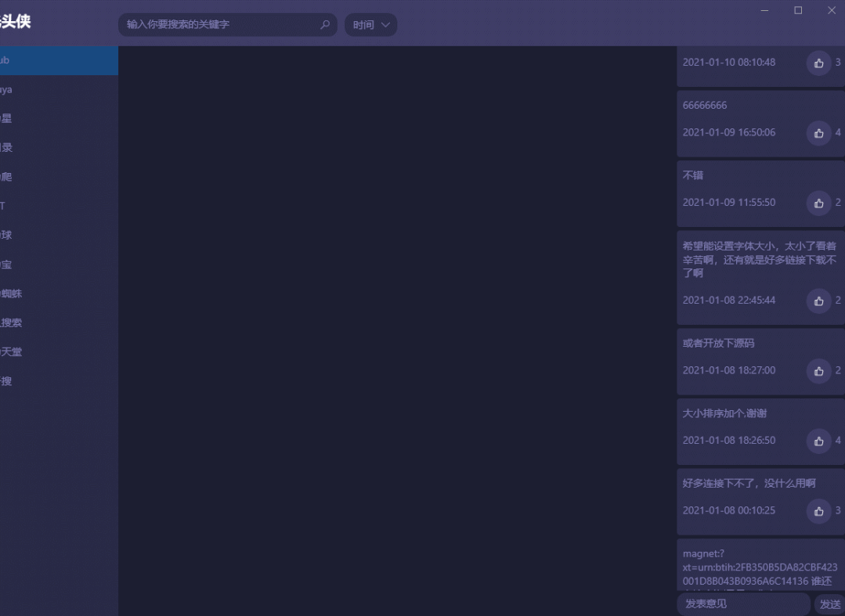Switch to the sidebar source ending in 宝

click(59, 265)
